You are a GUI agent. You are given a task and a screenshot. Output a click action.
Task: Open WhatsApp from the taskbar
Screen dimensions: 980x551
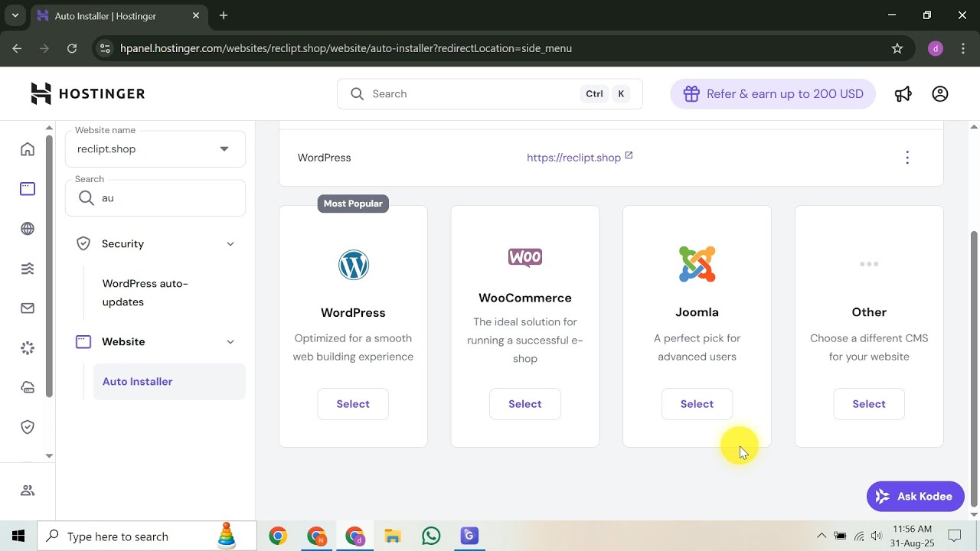click(431, 536)
